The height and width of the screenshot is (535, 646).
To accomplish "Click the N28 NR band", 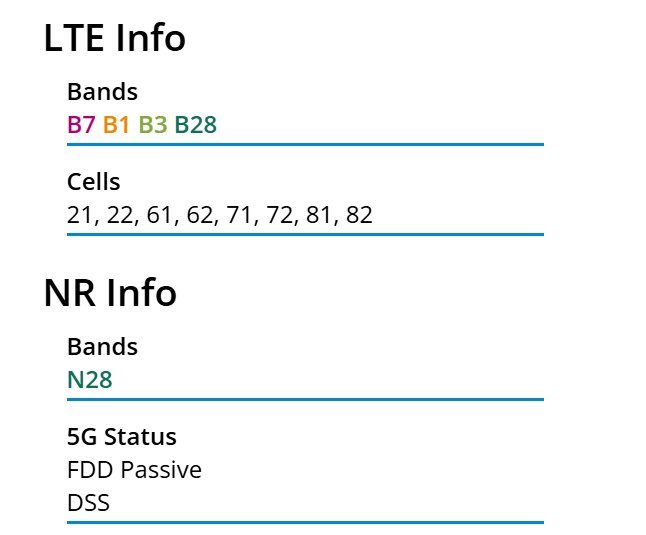I will coord(90,380).
